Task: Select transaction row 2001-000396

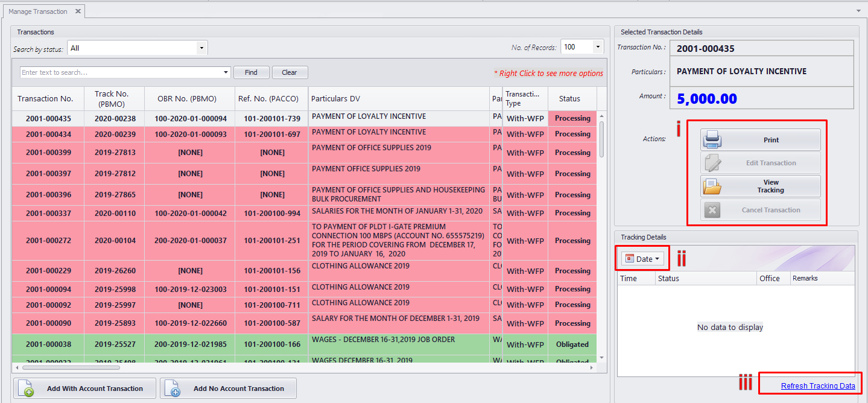Action: (x=305, y=195)
